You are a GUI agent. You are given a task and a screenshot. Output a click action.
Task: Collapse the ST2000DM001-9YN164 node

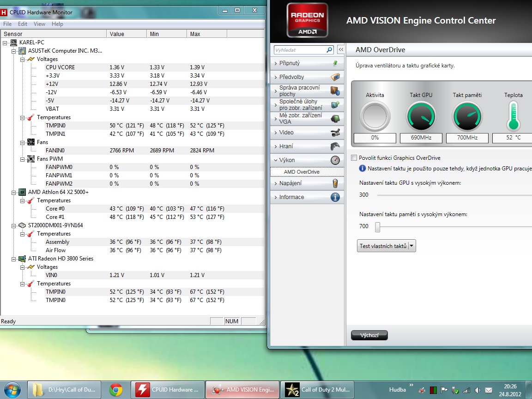(x=14, y=226)
